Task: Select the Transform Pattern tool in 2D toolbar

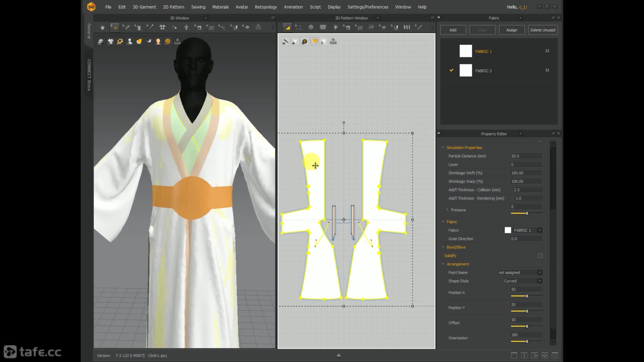Action: point(287,27)
